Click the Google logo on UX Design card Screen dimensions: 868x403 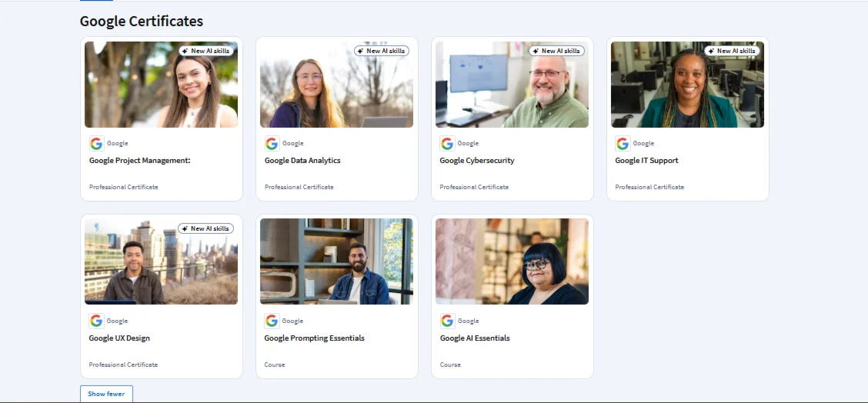(x=96, y=321)
